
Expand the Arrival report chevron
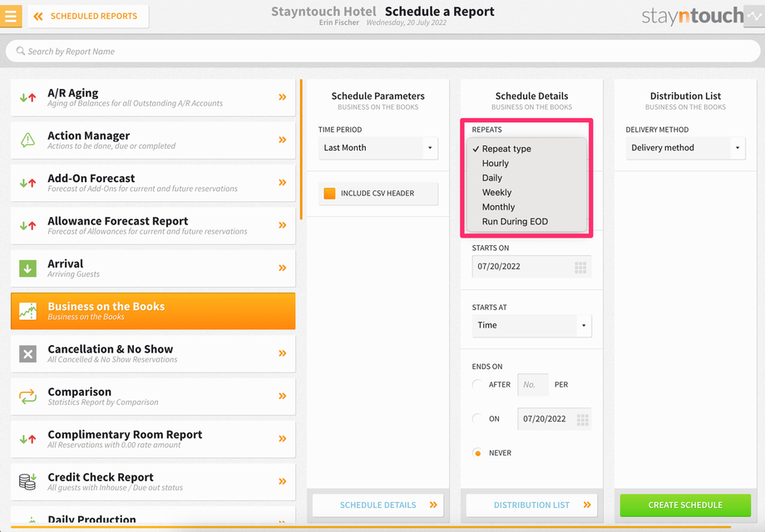click(282, 268)
